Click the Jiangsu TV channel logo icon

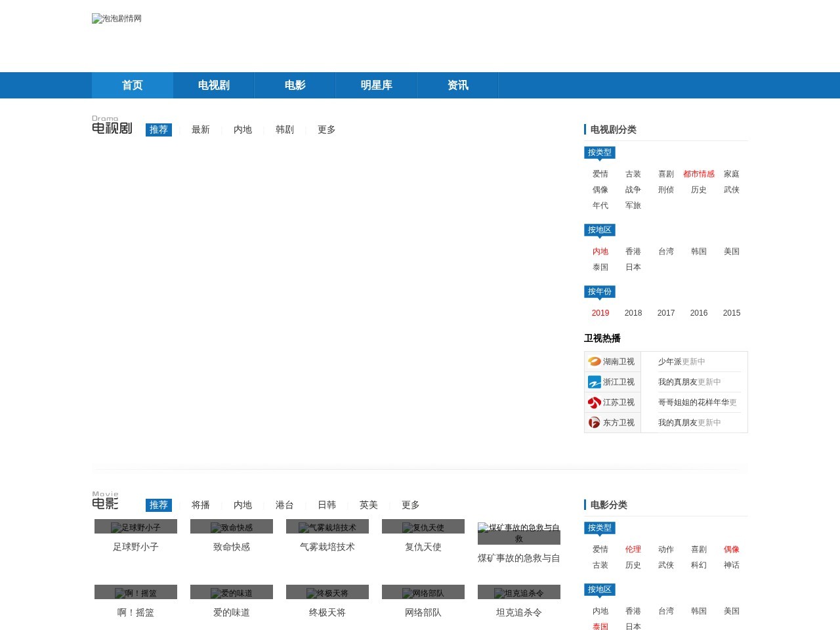[x=595, y=402]
